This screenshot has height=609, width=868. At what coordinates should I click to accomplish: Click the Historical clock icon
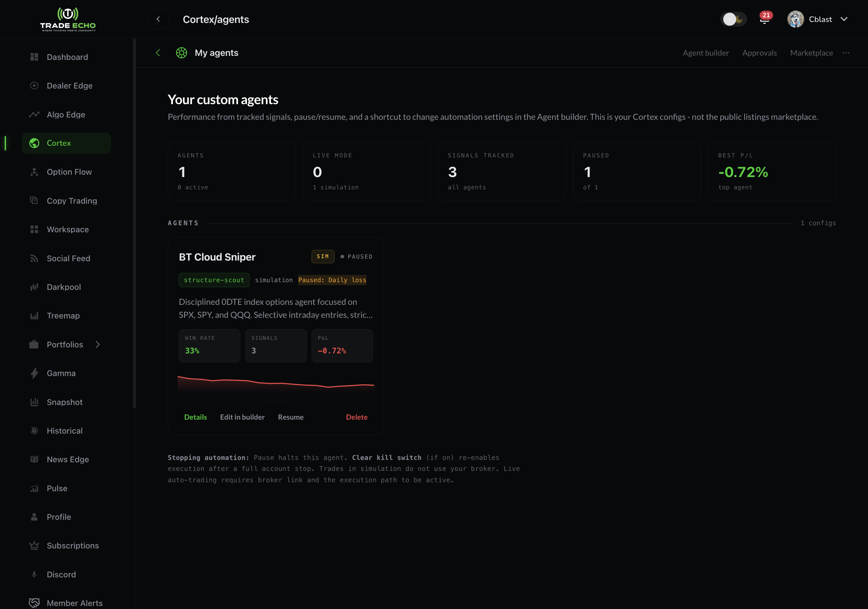click(34, 431)
